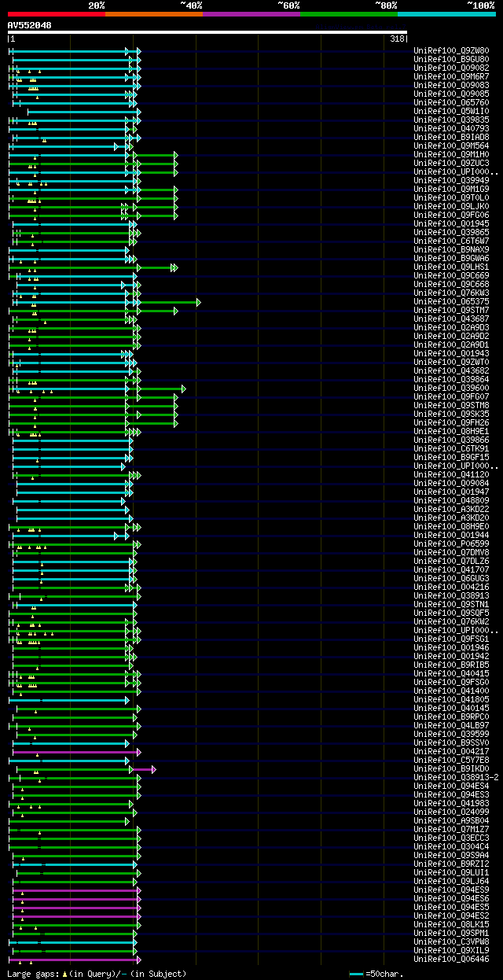Open hit UniRef100_Q94ES6
This screenshot has height=980, width=503.
click(451, 899)
